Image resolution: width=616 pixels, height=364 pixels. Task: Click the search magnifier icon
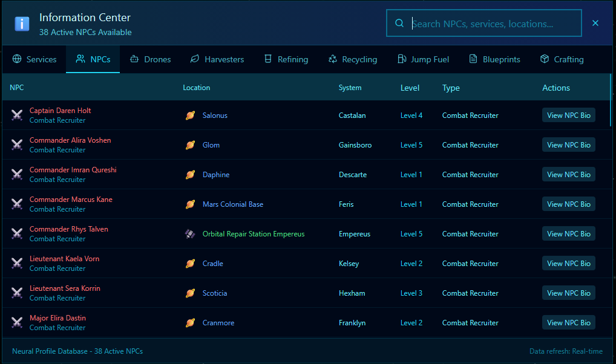399,24
